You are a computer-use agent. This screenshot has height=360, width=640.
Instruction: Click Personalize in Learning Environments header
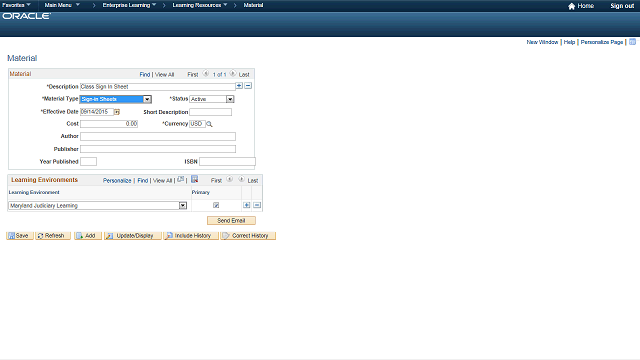click(117, 180)
